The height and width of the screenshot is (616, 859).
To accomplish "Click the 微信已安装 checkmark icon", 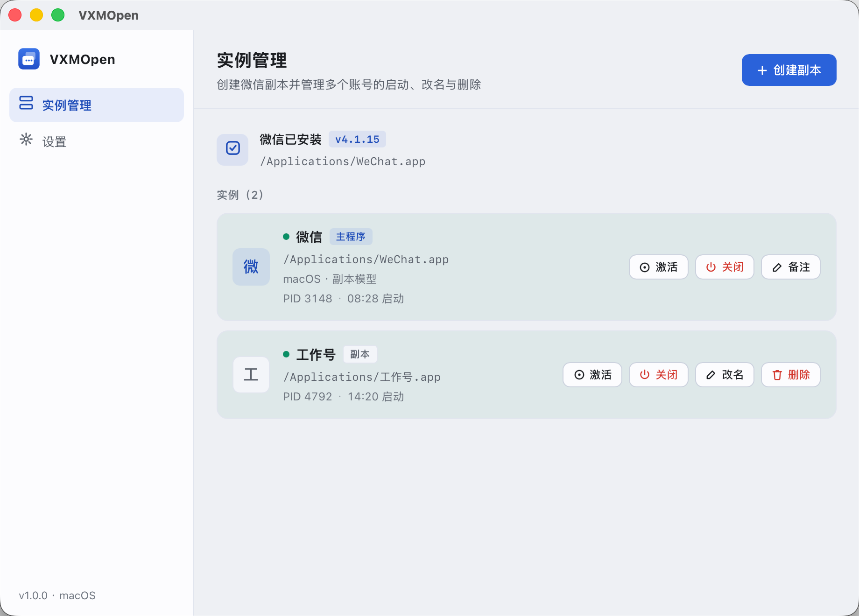I will click(x=232, y=149).
